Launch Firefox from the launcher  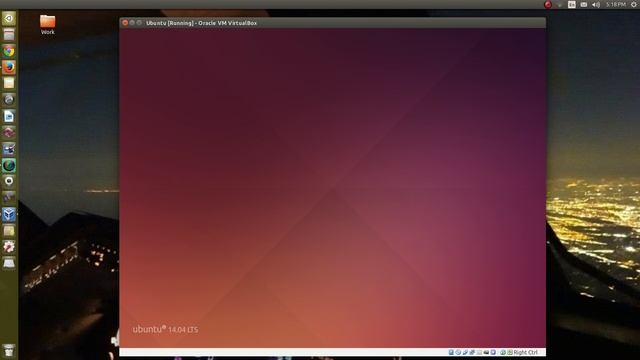point(9,67)
